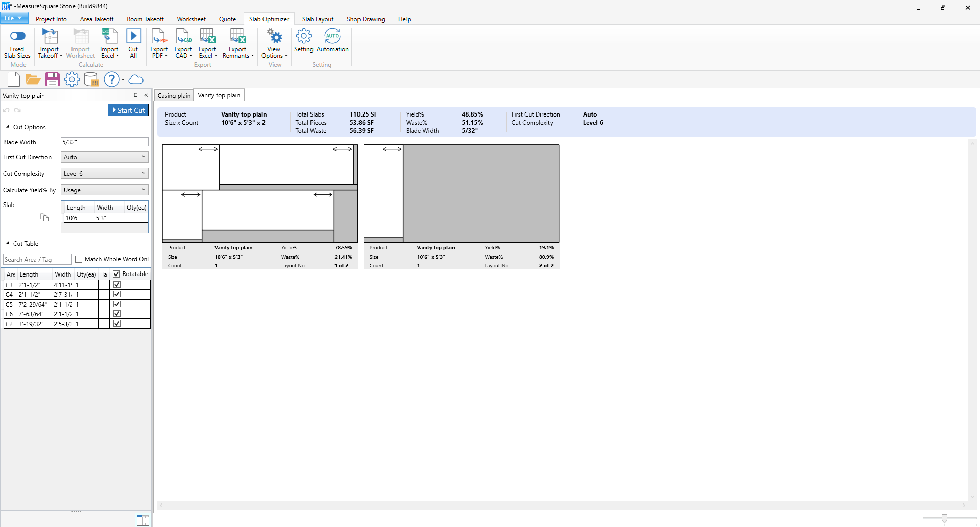Open the First Cut Direction dropdown
Screen dimensions: 980x527
click(104, 157)
